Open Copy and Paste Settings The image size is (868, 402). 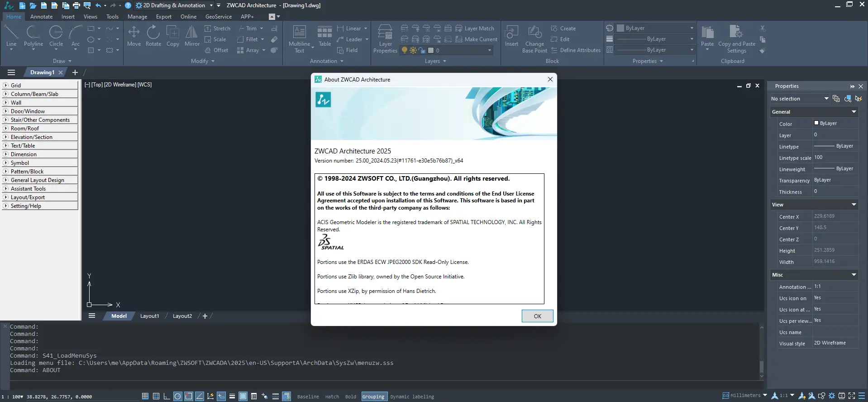(x=737, y=39)
